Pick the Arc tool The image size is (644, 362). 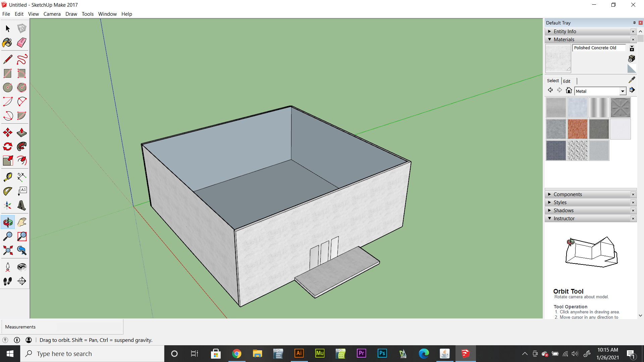[8, 102]
